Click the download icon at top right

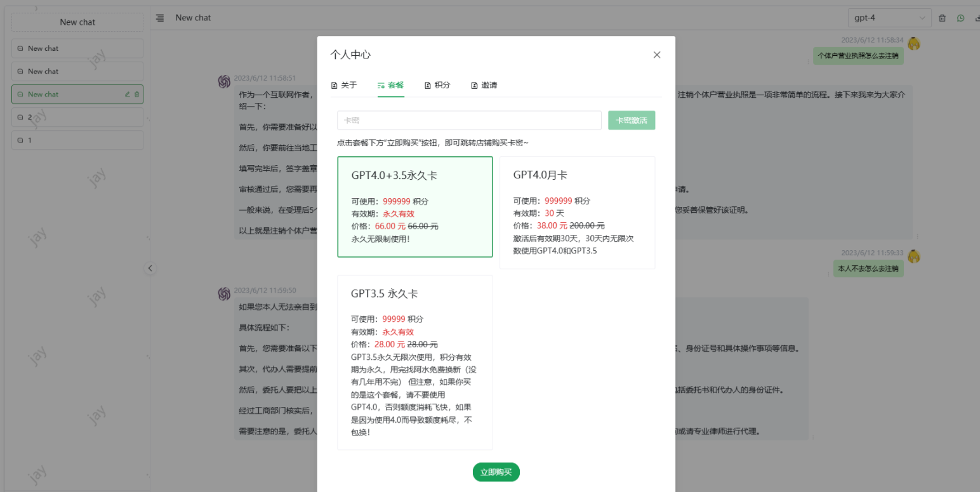(x=976, y=18)
